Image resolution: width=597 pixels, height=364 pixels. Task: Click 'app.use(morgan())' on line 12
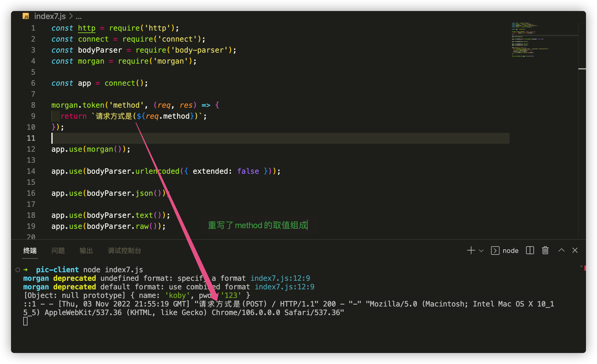tap(89, 149)
